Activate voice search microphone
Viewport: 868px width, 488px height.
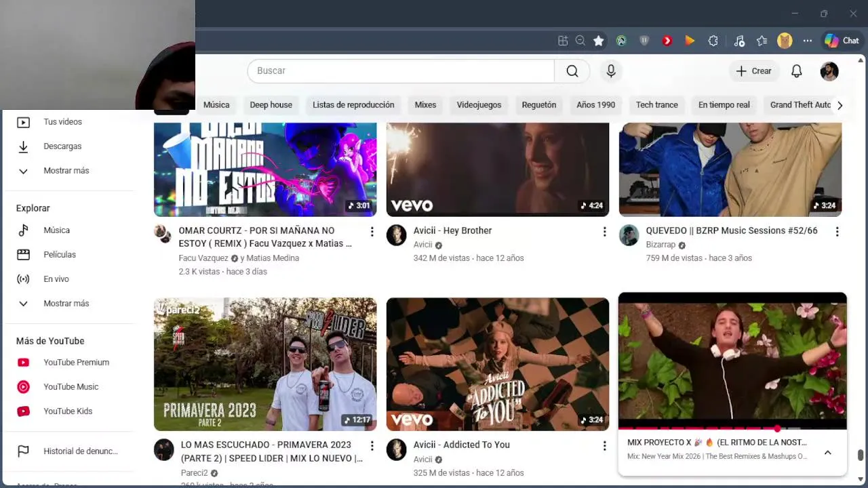[x=611, y=71]
